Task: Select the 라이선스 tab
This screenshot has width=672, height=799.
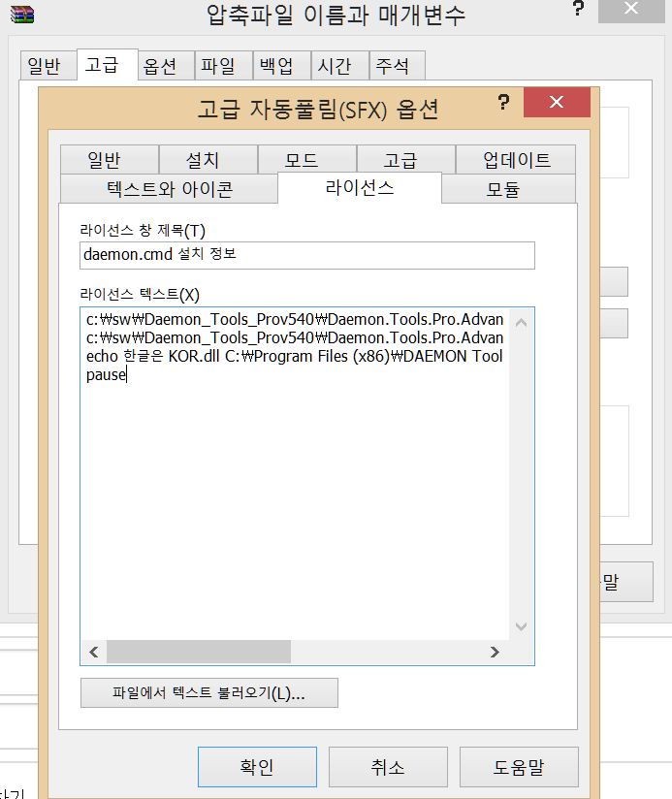Action: click(360, 188)
